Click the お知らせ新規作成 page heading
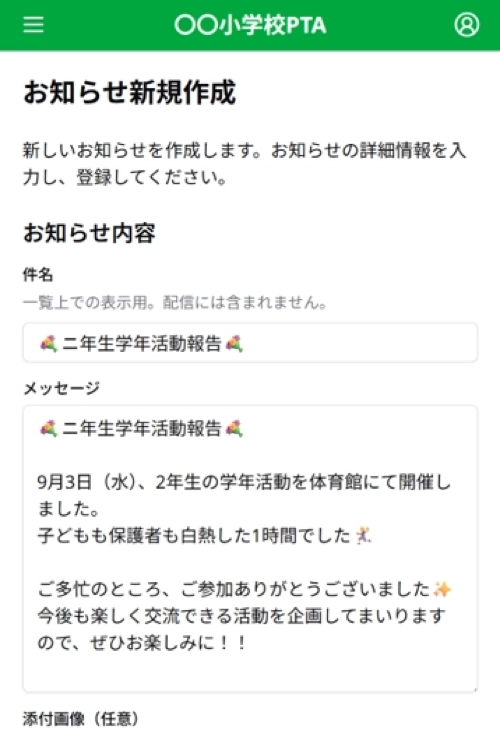The image size is (500, 733). (130, 92)
